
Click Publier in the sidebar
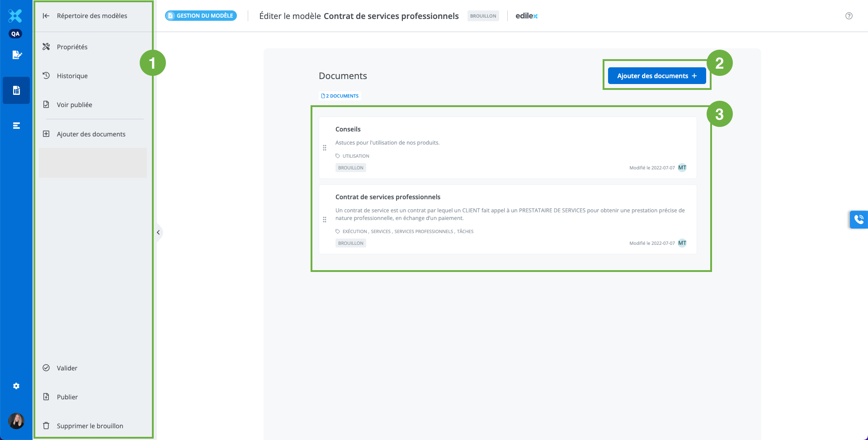(x=67, y=397)
